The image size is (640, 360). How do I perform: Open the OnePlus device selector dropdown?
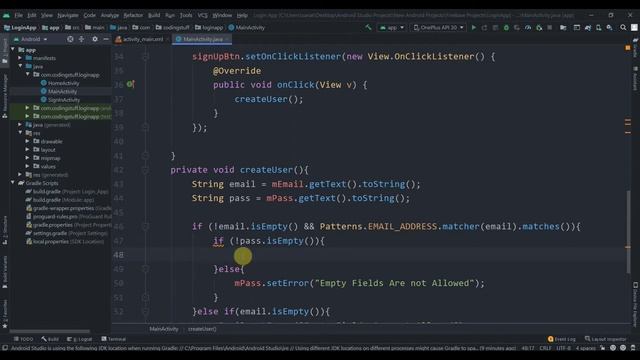click(x=438, y=27)
